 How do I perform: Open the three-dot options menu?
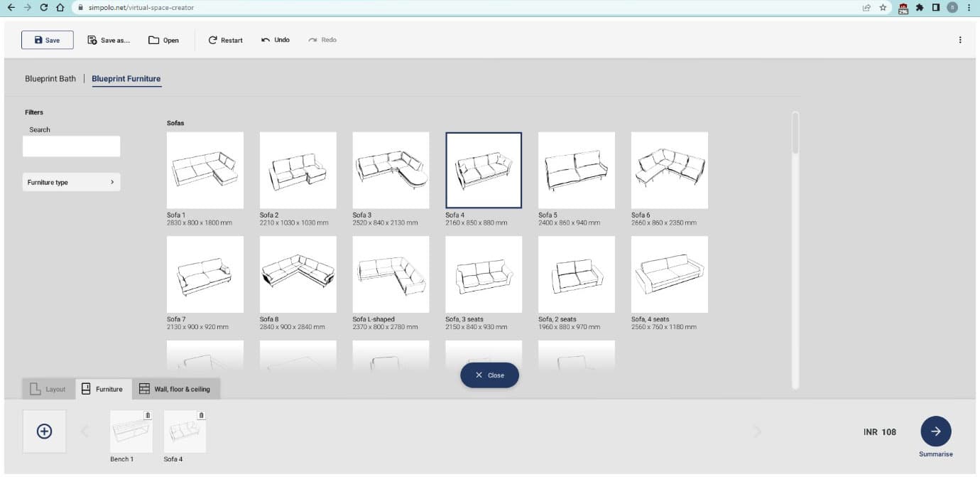tap(960, 40)
